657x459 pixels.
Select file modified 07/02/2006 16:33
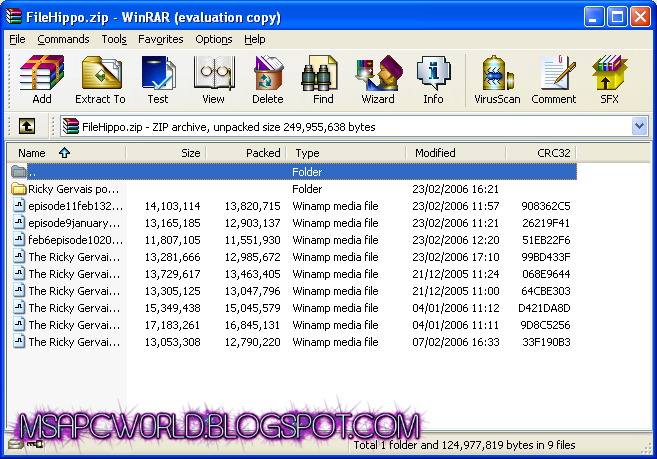point(292,342)
